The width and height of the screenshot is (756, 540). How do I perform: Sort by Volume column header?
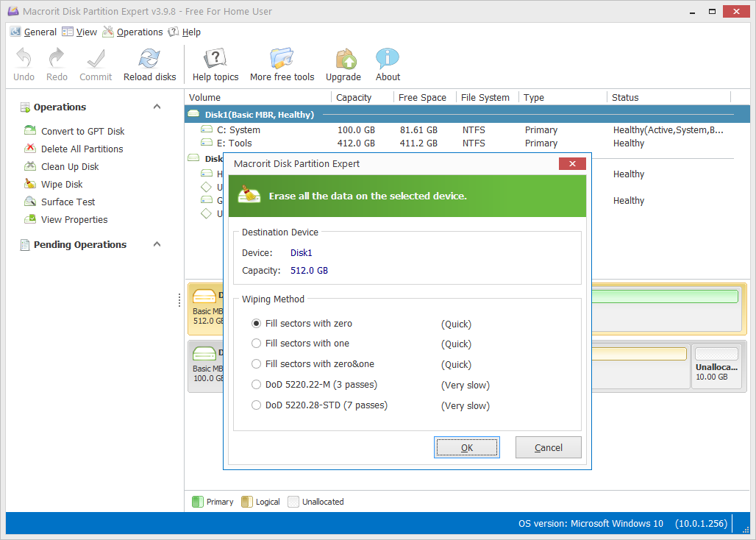pyautogui.click(x=258, y=97)
